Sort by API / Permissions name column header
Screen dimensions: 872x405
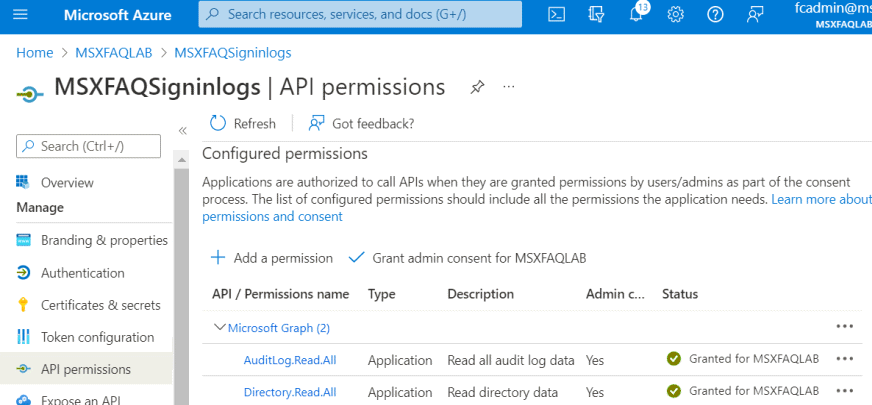281,294
